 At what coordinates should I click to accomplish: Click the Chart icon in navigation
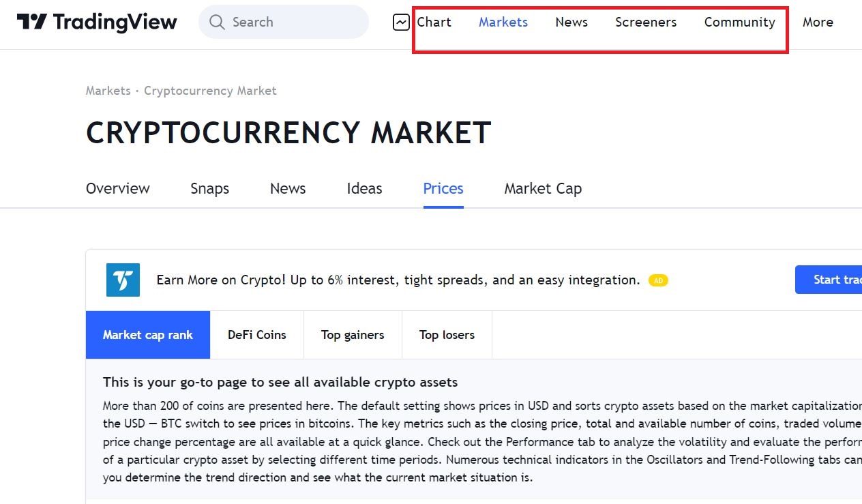401,23
